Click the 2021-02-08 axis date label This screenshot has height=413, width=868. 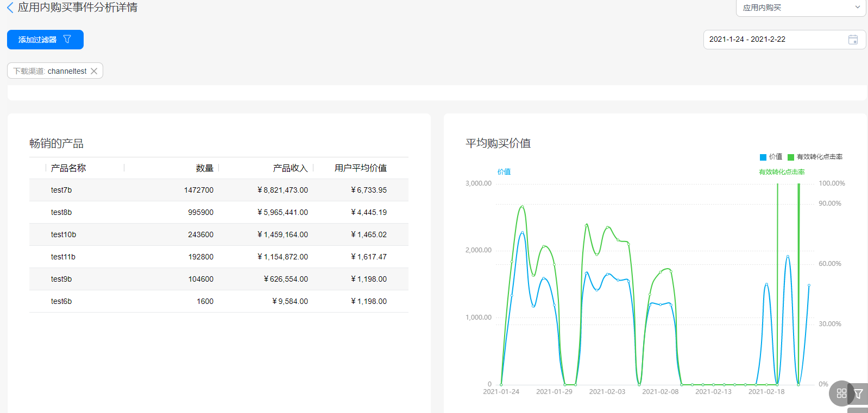[661, 392]
